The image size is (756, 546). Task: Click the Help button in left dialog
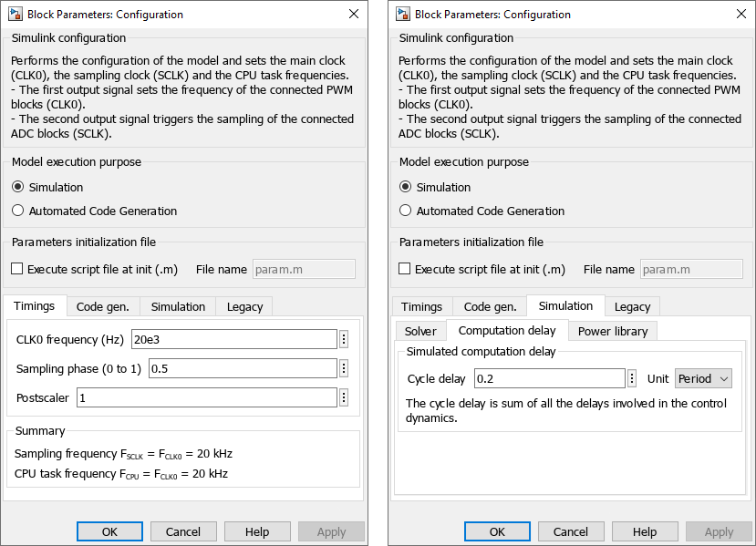click(257, 531)
